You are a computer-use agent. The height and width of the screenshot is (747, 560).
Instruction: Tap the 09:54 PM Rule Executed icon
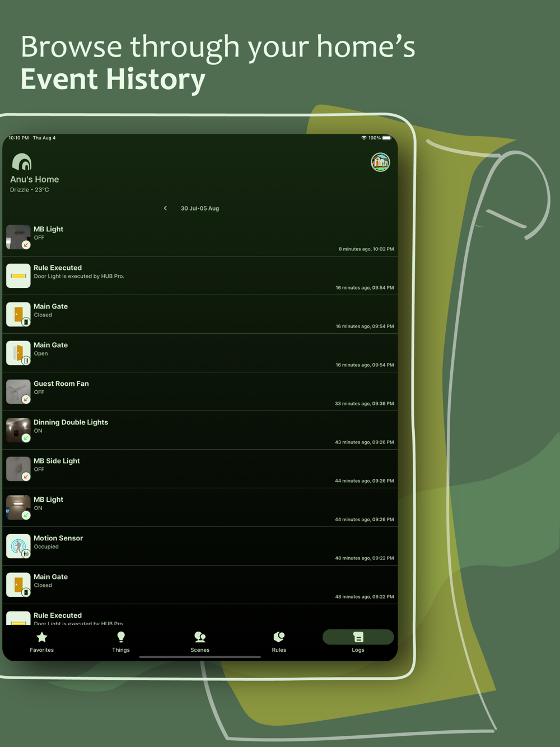[x=18, y=276]
